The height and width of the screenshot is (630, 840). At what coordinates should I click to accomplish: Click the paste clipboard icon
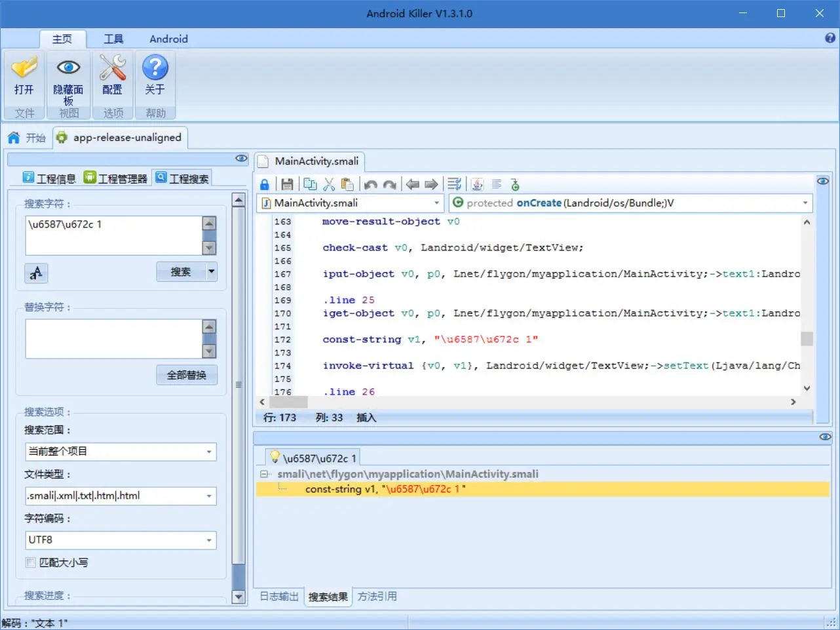click(348, 185)
